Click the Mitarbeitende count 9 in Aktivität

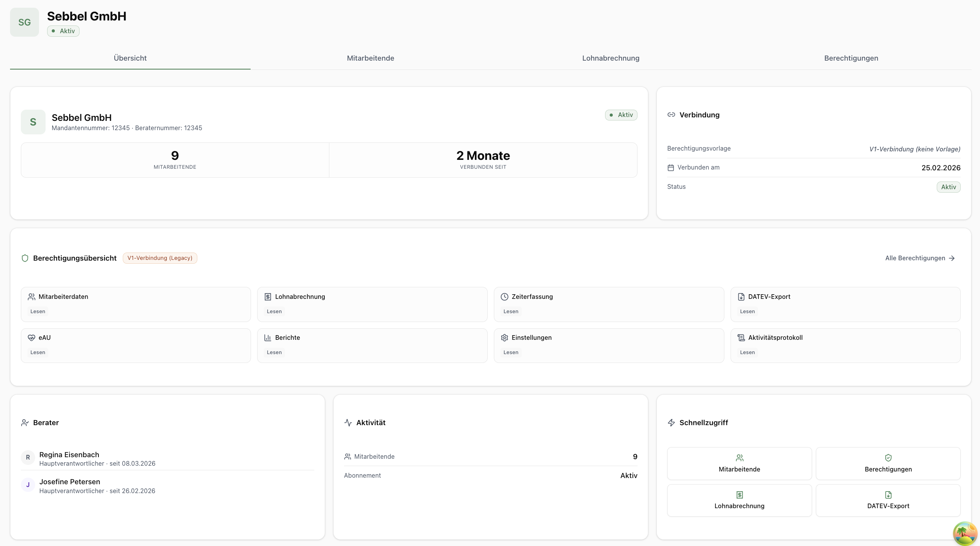coord(635,457)
